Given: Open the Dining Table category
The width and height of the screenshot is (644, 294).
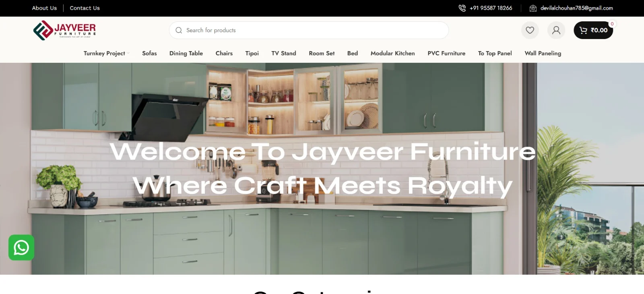Looking at the screenshot, I should coord(186,53).
